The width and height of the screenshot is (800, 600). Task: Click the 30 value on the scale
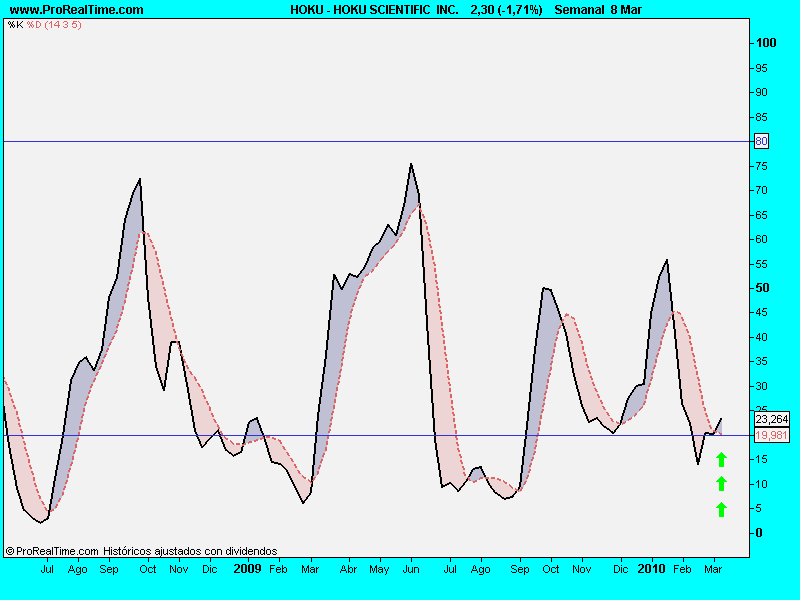[761, 386]
